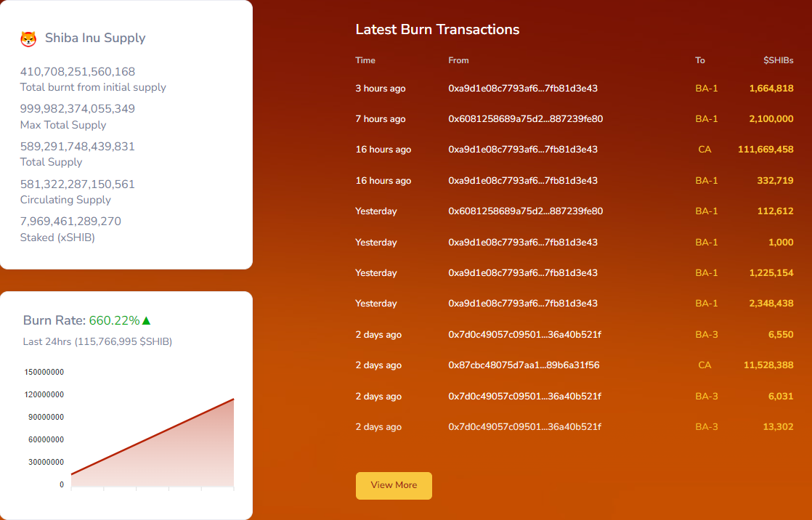Open the sender address for 6,031 burn
The image size is (812, 520).
(x=524, y=397)
